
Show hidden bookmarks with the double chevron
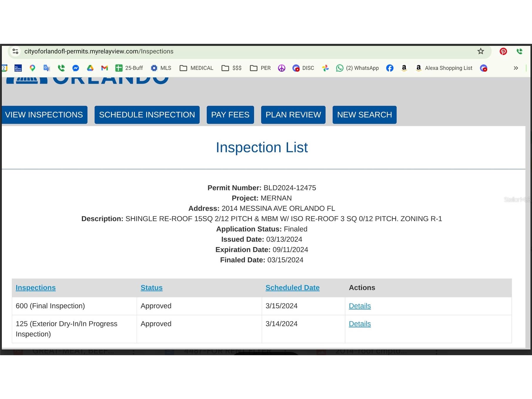(x=516, y=68)
